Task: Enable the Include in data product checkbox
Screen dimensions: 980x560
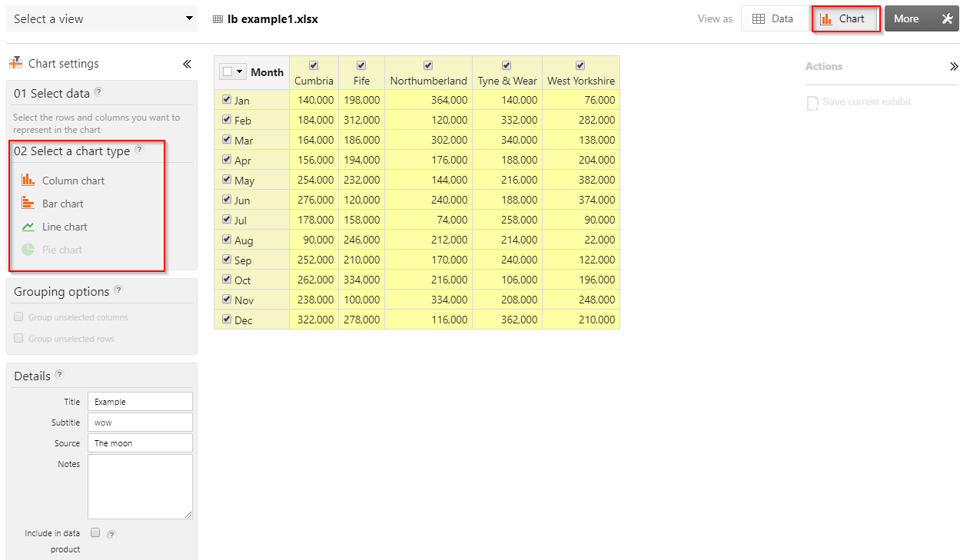Action: point(95,532)
